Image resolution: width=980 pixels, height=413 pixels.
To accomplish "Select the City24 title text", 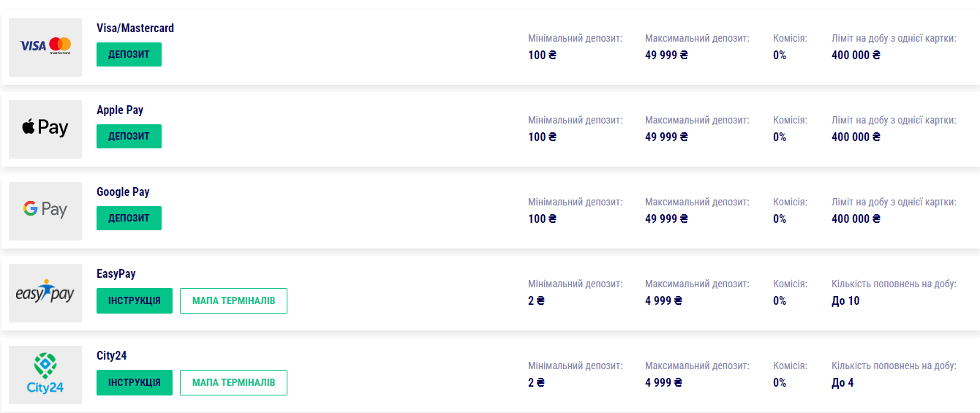I will (x=112, y=356).
